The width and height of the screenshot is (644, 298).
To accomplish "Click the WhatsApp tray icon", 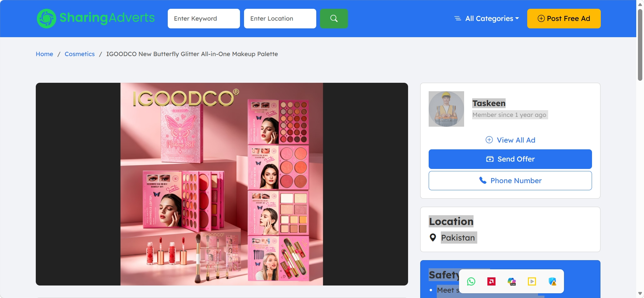I will tap(471, 281).
